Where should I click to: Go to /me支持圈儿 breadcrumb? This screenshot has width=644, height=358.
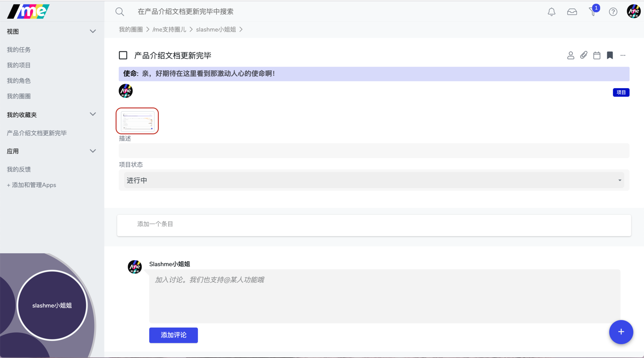pyautogui.click(x=169, y=29)
